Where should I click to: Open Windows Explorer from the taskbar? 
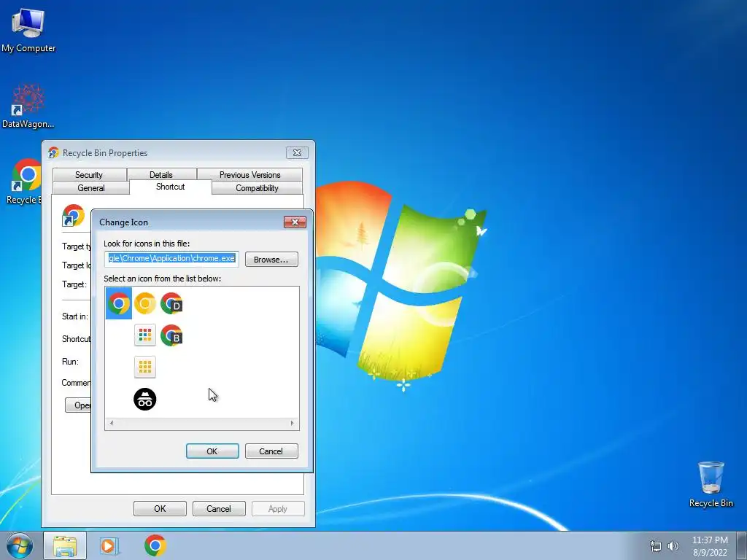tap(65, 545)
